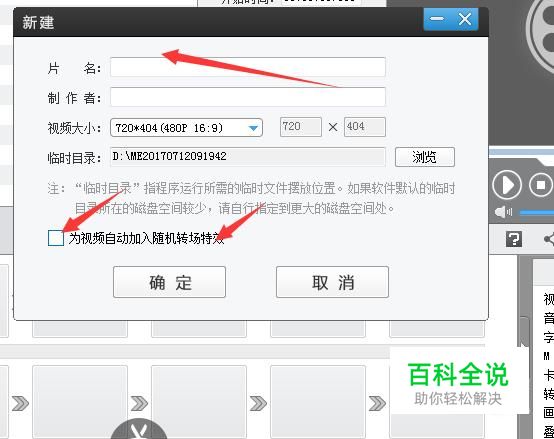The width and height of the screenshot is (554, 439).
Task: Enable 为视频自动加入随机转场特效 checkbox
Action: 56,238
